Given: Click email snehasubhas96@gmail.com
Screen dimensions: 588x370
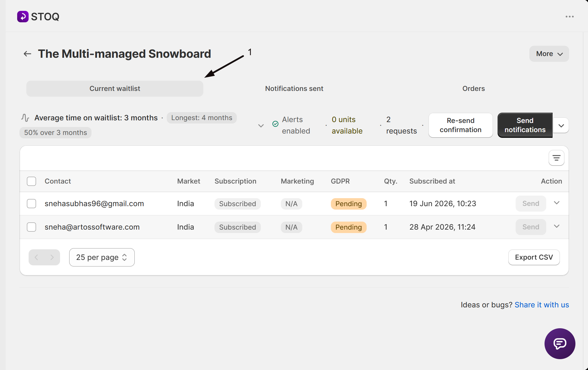Looking at the screenshot, I should (94, 204).
